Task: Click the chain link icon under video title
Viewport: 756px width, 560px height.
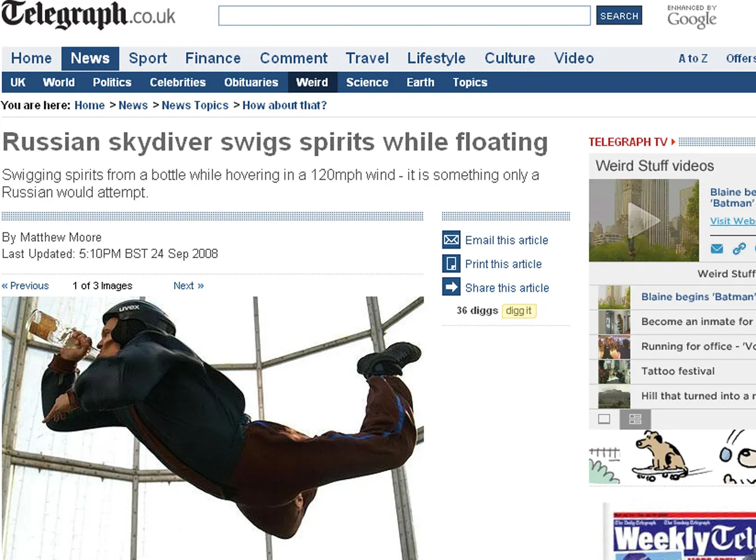Action: tap(739, 249)
